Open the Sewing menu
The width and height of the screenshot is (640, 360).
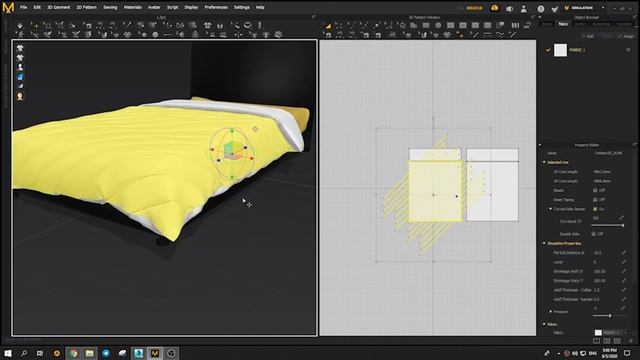[x=110, y=7]
